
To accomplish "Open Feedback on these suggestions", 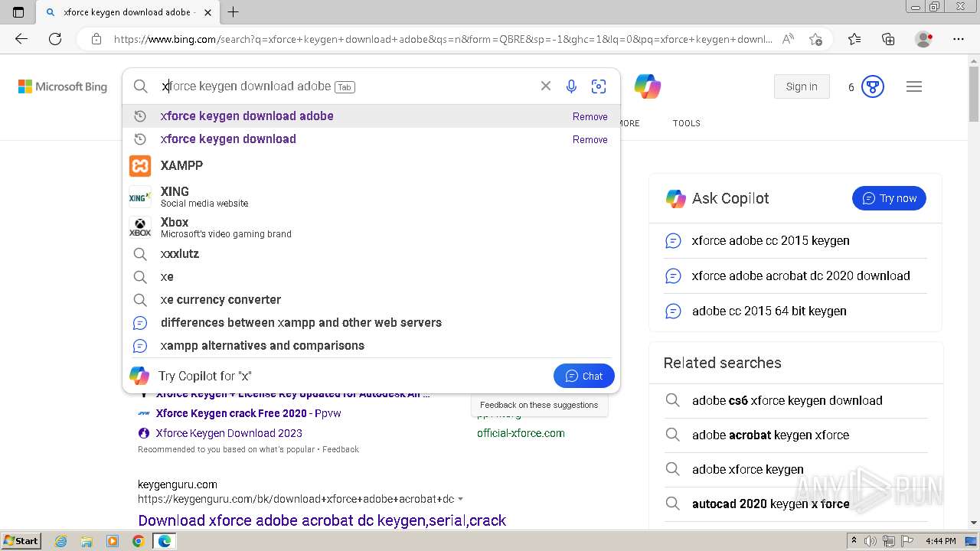I will pos(539,405).
